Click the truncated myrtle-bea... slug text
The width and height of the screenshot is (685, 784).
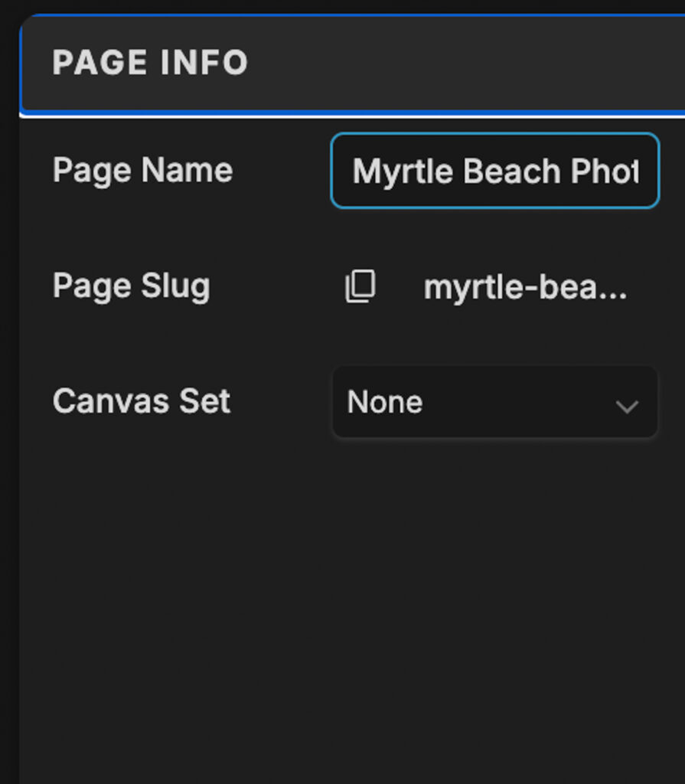coord(525,286)
